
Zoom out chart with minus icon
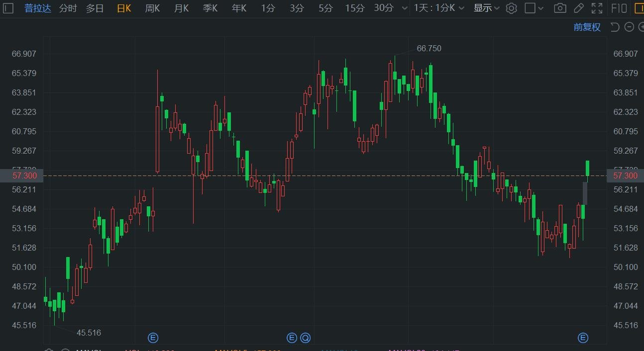coord(629,27)
